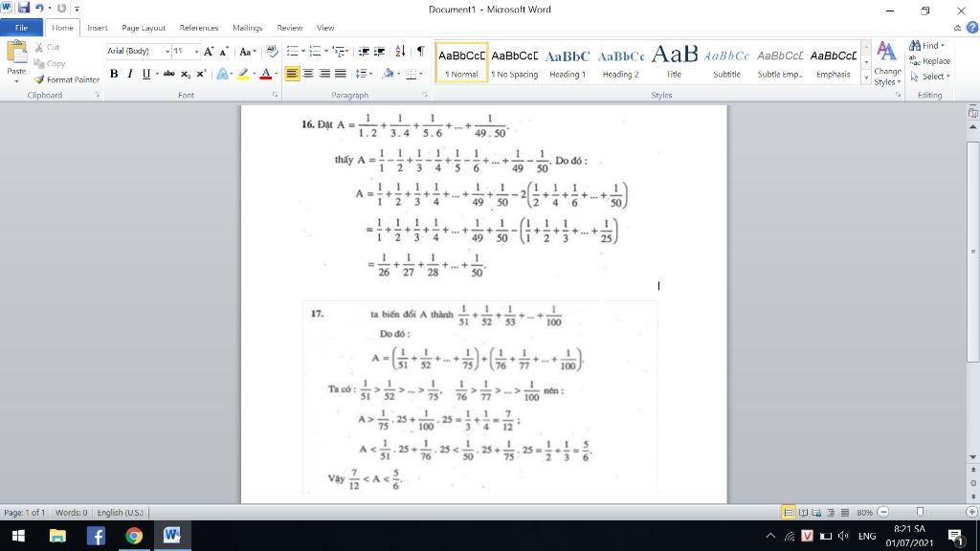Click the Superscript icon
Screen dimensions: 980x551
(x=201, y=74)
